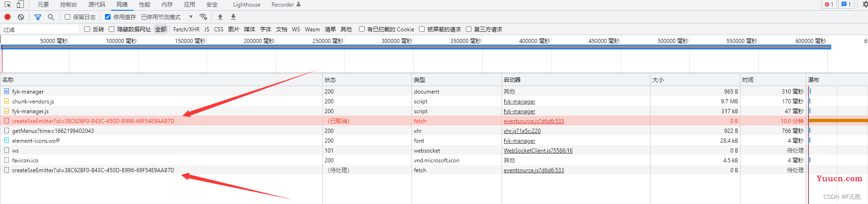Viewport: 868px width, 204px height.
Task: Open fyk-manager initiator of chunk-vendors.js row
Action: pyautogui.click(x=519, y=101)
